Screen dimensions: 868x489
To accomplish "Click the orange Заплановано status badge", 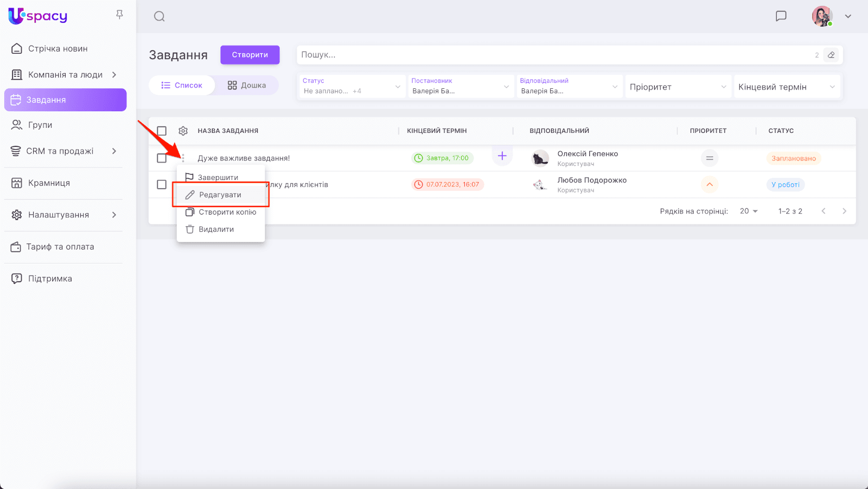I will [793, 158].
